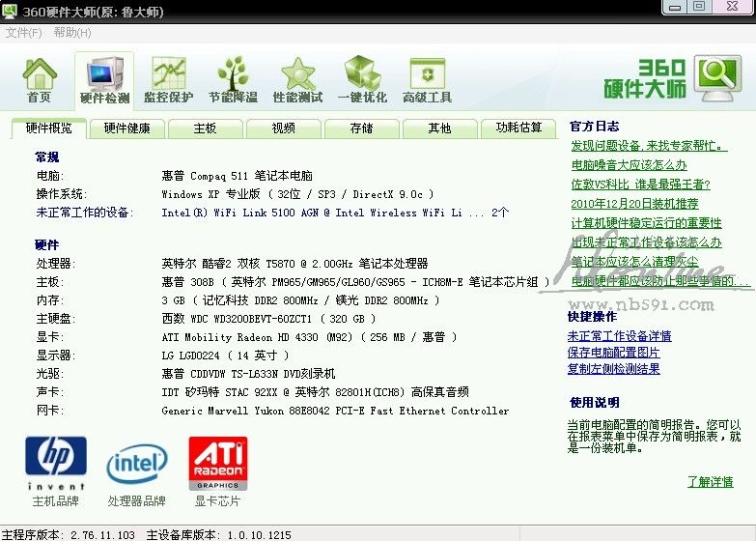Open link 电脑硬件都应该防止那些事情的

660,281
